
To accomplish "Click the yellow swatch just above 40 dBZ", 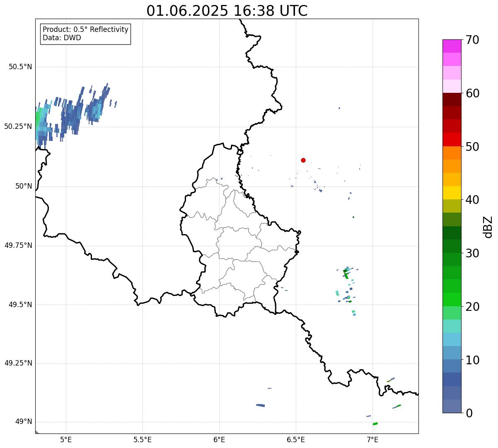I will click(452, 193).
